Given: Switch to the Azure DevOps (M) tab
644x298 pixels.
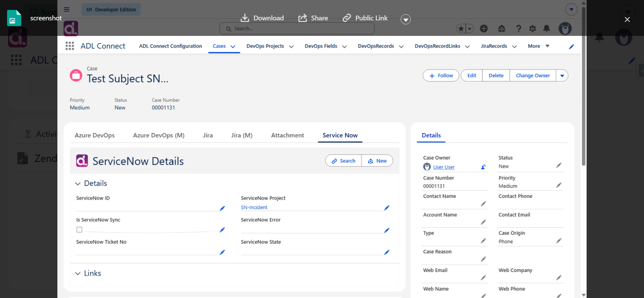Looking at the screenshot, I should point(159,135).
